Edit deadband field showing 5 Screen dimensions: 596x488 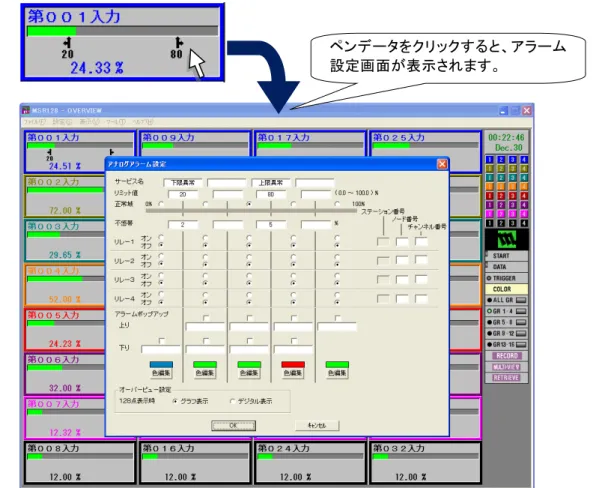pyautogui.click(x=271, y=225)
